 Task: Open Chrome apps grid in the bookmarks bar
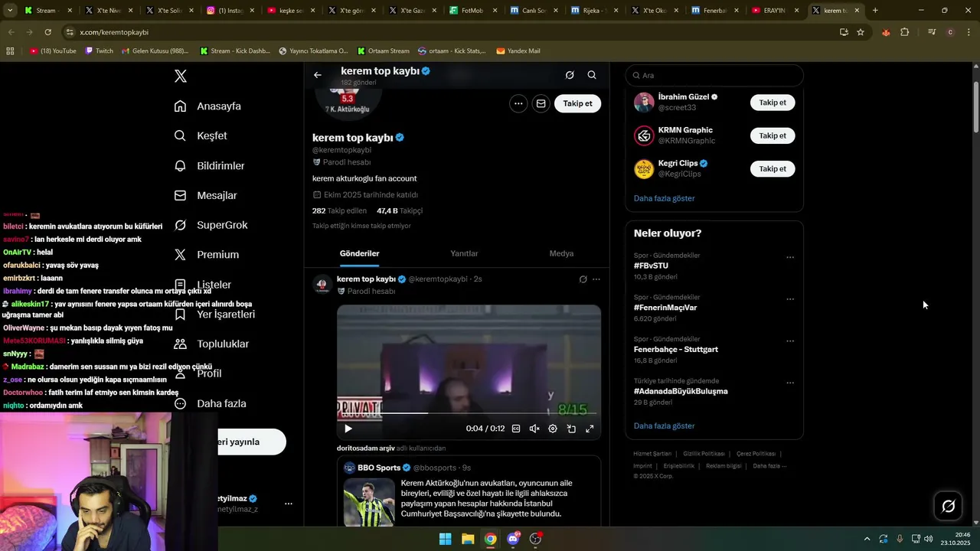pos(10,51)
